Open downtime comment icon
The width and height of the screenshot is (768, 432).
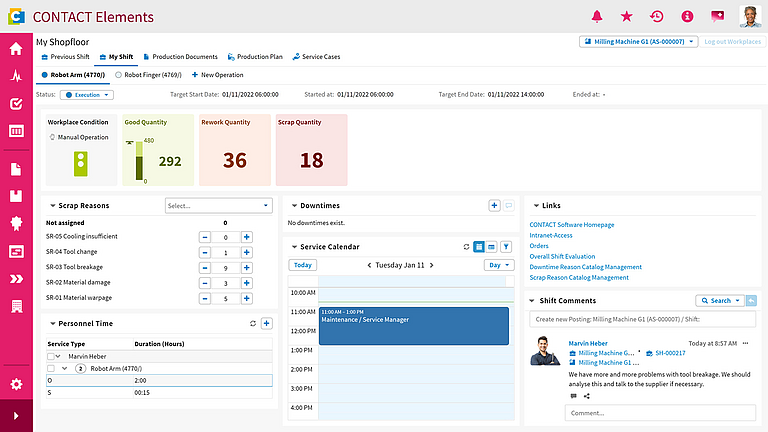click(509, 206)
